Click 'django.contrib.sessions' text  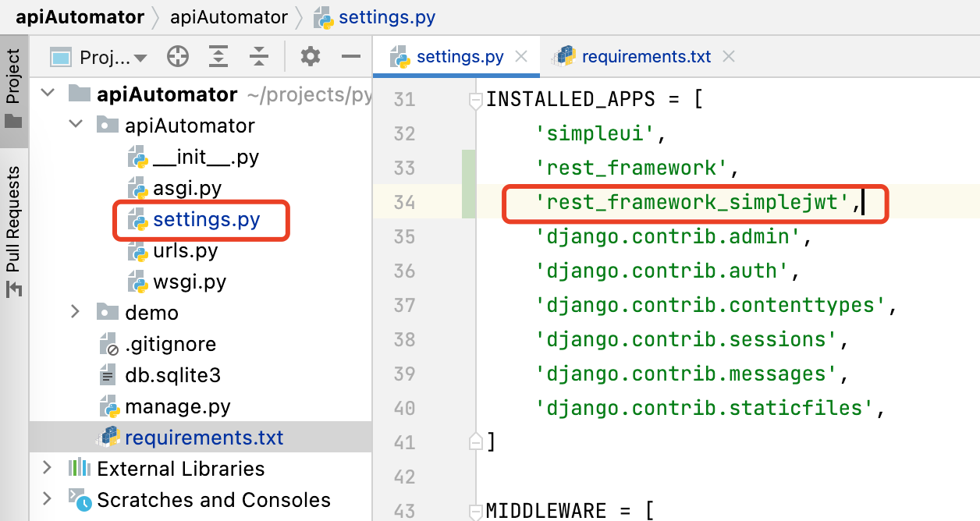tap(685, 340)
